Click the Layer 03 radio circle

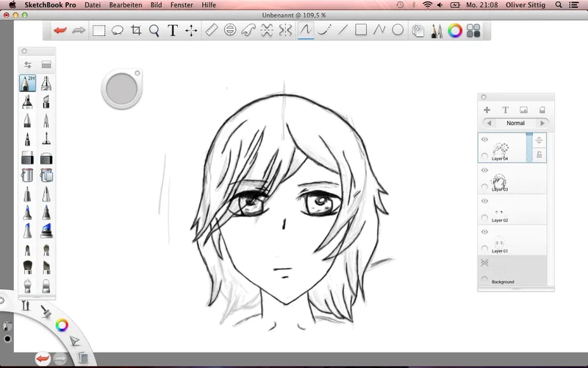(x=484, y=187)
